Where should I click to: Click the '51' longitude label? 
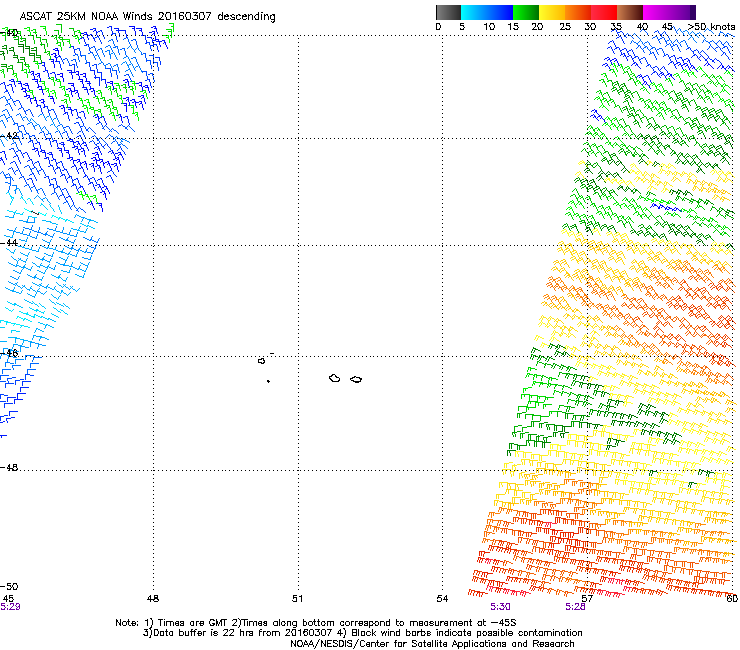[x=297, y=598]
